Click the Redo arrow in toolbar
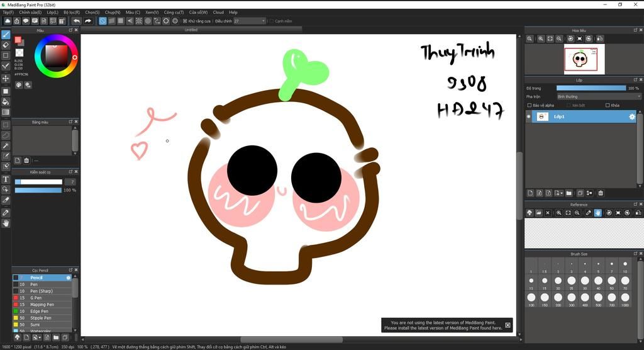Screen dimensions: 644x350 pyautogui.click(x=88, y=21)
